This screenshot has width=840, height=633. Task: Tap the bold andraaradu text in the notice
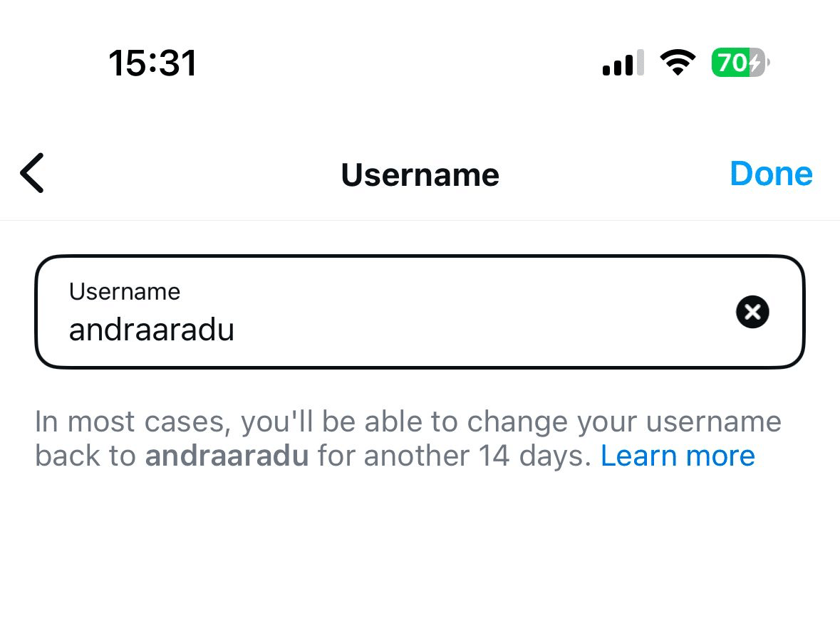pyautogui.click(x=227, y=455)
